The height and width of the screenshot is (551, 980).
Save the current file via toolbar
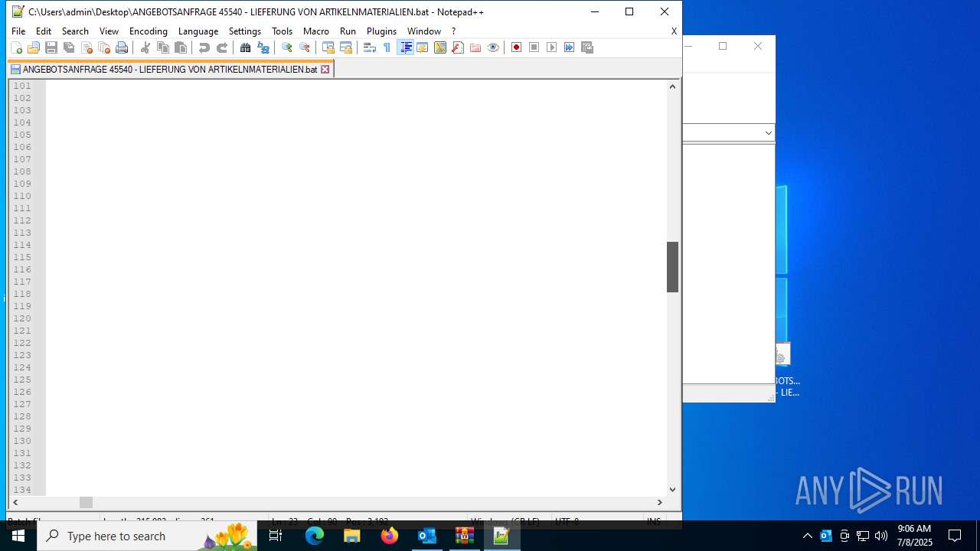(x=51, y=47)
